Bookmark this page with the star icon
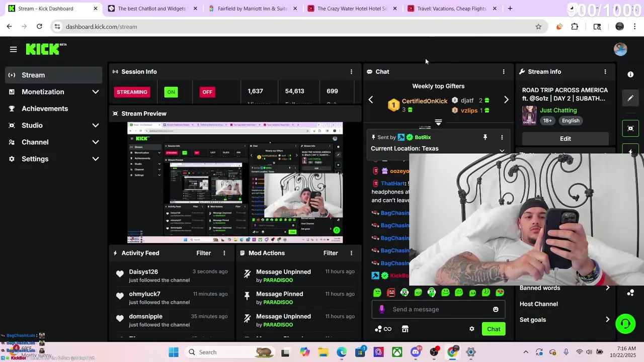This screenshot has width=644, height=362. pos(538,27)
